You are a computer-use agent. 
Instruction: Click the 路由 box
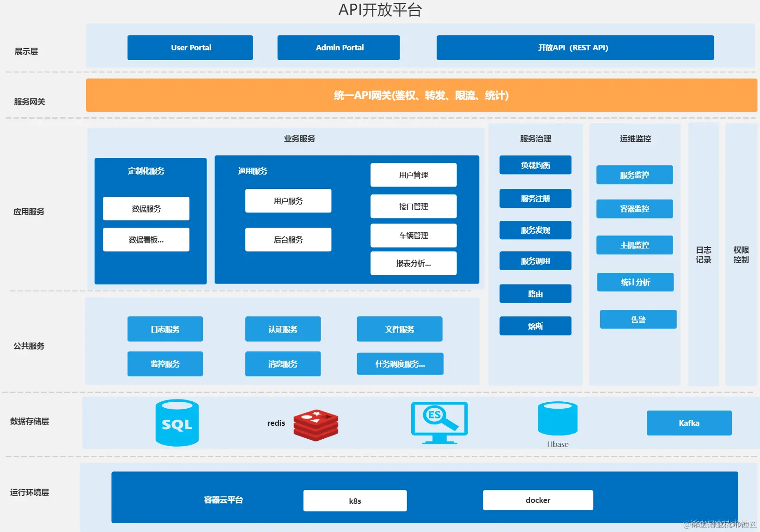point(535,294)
